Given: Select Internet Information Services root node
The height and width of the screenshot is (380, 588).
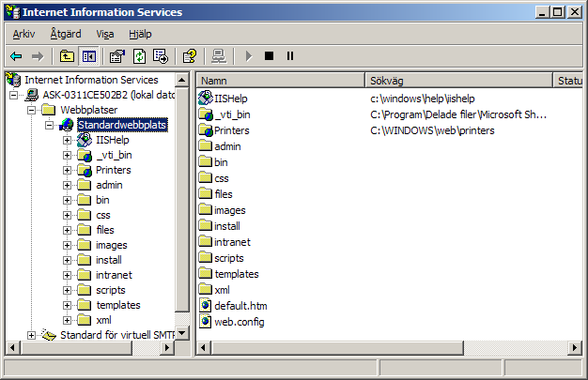Looking at the screenshot, I should click(x=91, y=80).
